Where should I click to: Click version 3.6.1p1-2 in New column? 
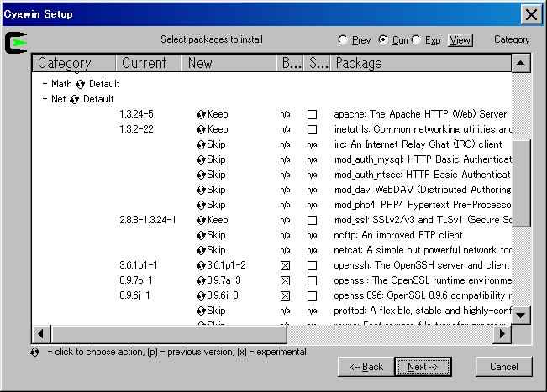pyautogui.click(x=226, y=265)
